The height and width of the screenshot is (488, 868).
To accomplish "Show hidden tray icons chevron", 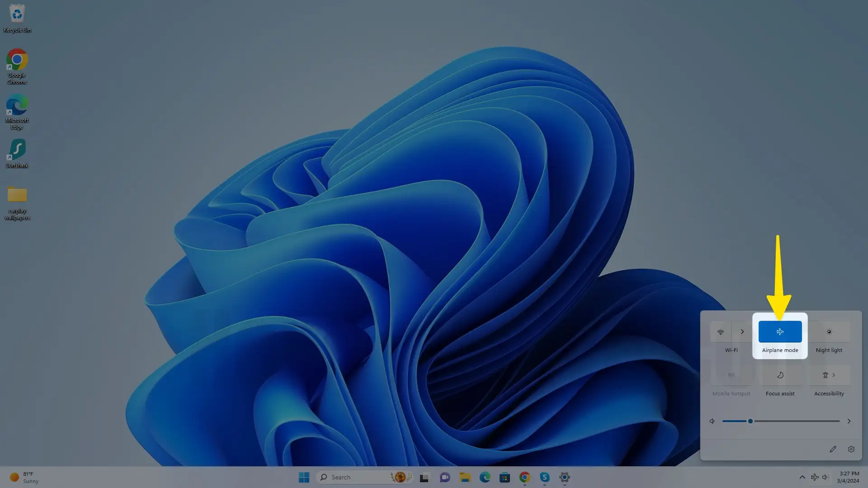I will [802, 477].
